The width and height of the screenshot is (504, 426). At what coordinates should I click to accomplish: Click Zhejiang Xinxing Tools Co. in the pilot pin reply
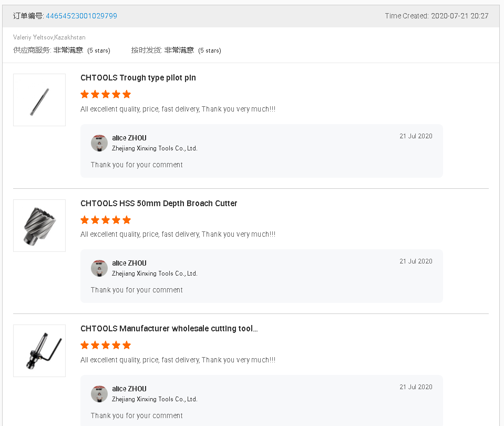[x=155, y=148]
